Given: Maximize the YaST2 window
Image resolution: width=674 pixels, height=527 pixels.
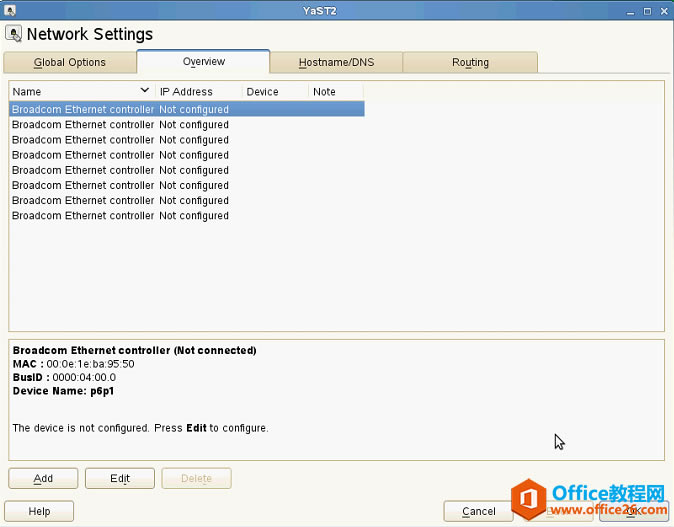Looking at the screenshot, I should [x=647, y=12].
